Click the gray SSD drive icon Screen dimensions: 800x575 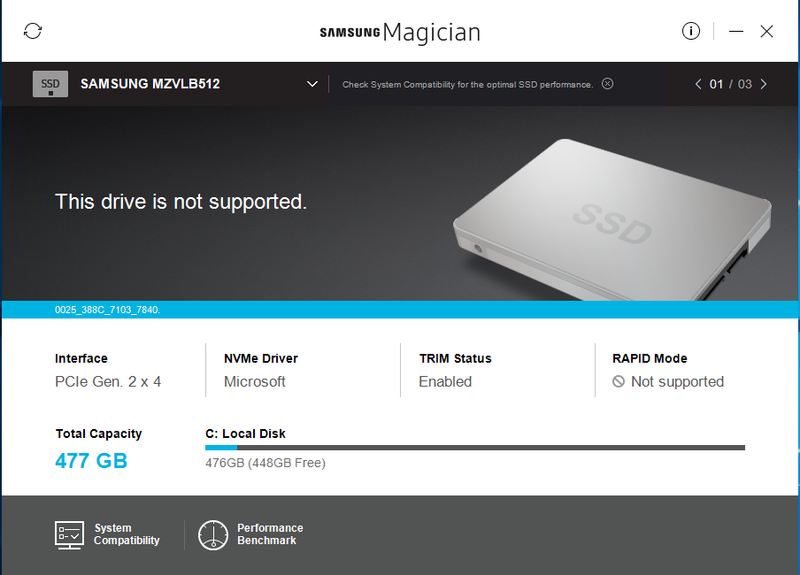(x=50, y=84)
